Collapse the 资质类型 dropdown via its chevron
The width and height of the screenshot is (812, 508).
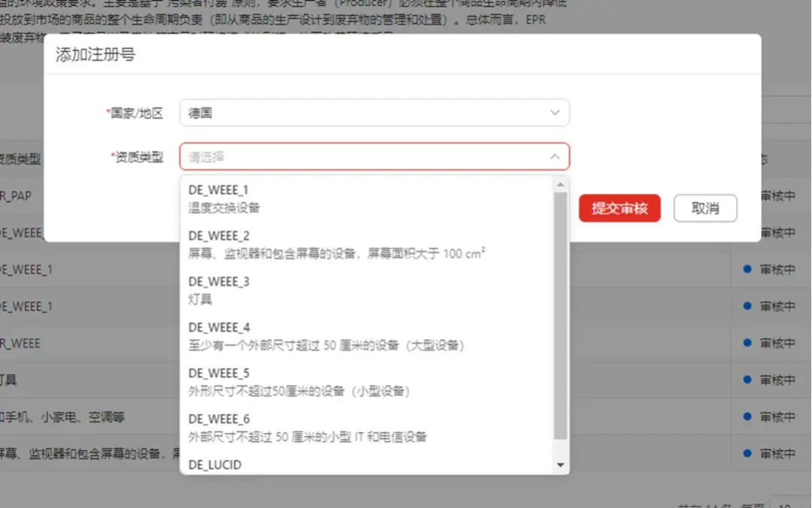tap(555, 158)
